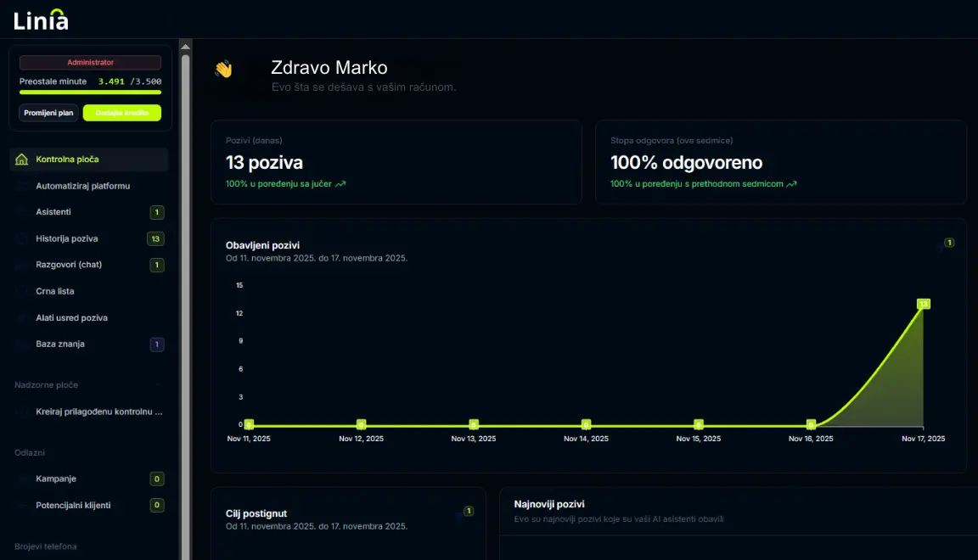Open Crna lista in sidebar
The height and width of the screenshot is (560, 978).
coord(55,291)
